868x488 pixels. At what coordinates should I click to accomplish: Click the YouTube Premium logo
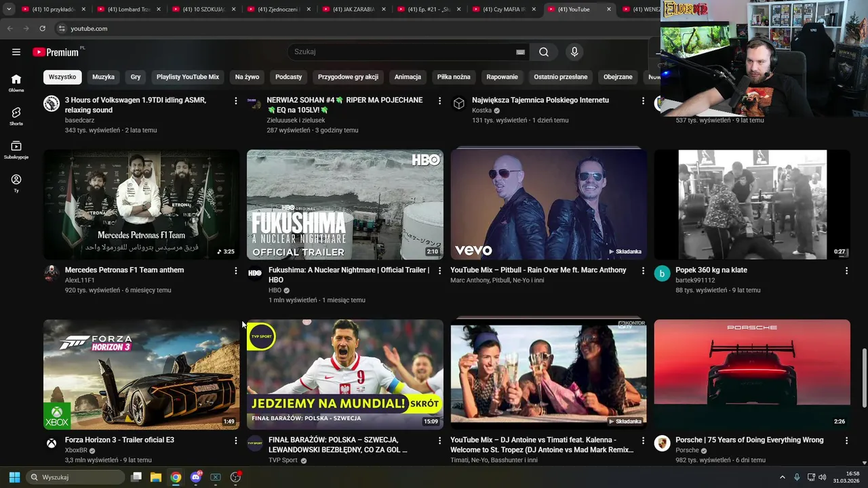click(57, 52)
